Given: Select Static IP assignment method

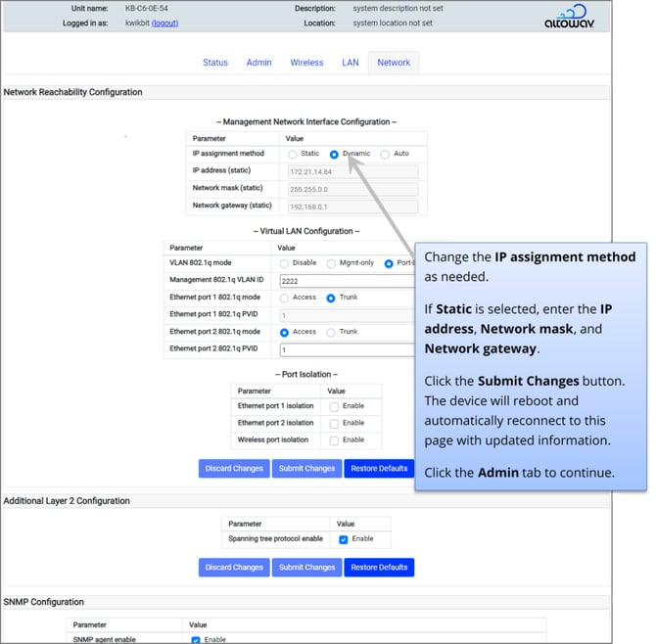Looking at the screenshot, I should click(x=292, y=155).
